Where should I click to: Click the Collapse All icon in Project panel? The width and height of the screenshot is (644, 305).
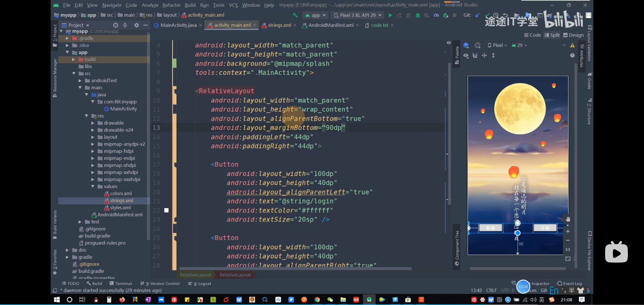pos(125,25)
